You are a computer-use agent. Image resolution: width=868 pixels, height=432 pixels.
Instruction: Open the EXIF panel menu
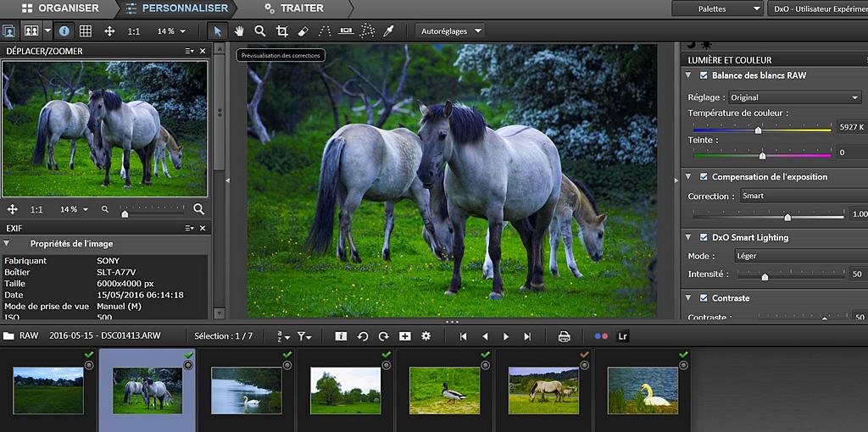(x=189, y=228)
